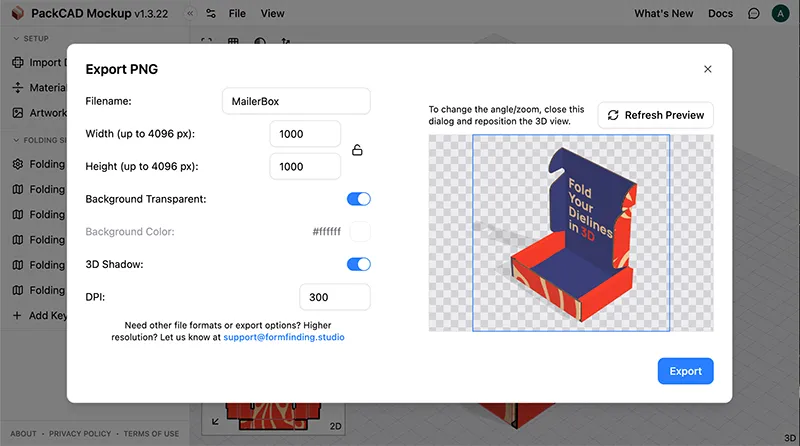Collapse the FOLDING section chevron

click(x=16, y=140)
